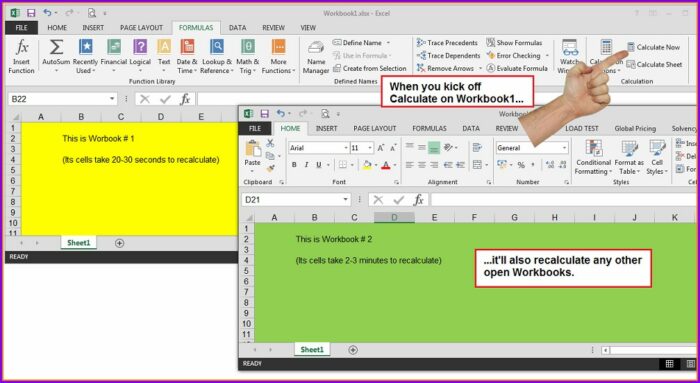This screenshot has width=700, height=383.
Task: Select column D header in Workbook2
Action: pyautogui.click(x=394, y=218)
